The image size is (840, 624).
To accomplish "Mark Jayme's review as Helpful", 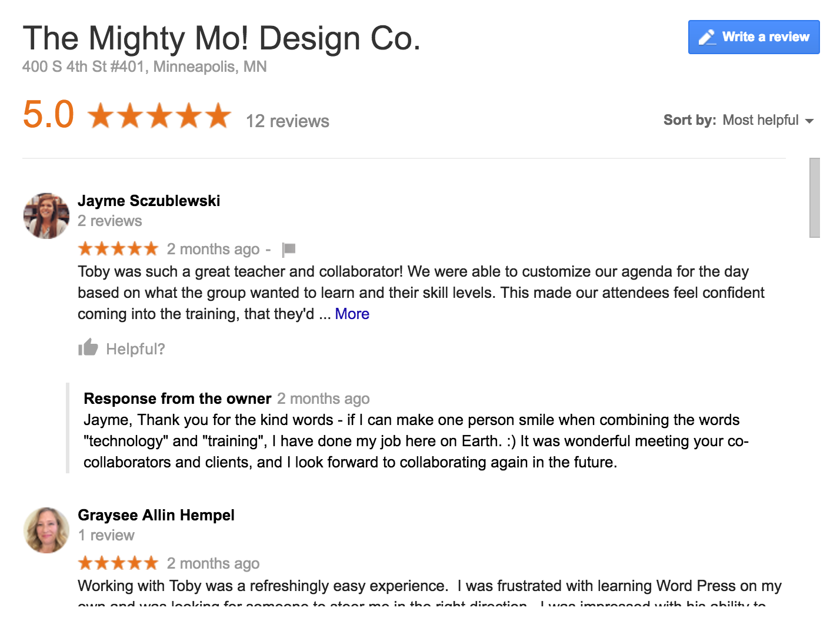I will tap(135, 349).
